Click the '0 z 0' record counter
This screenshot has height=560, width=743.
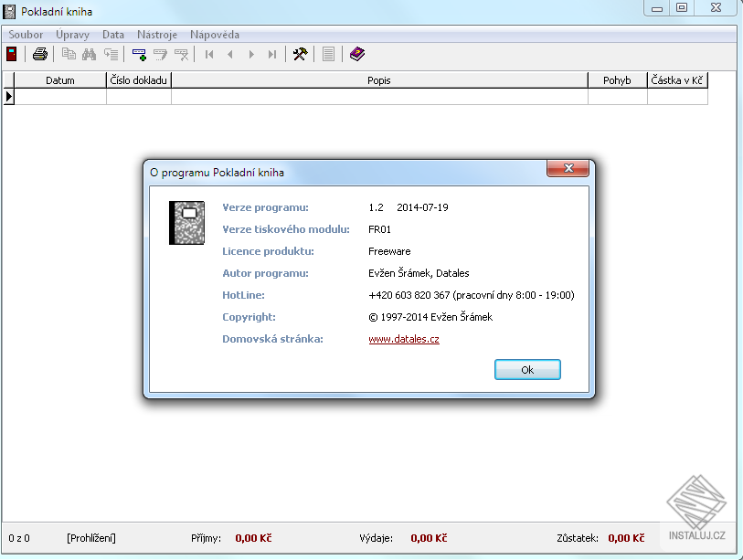(x=19, y=538)
